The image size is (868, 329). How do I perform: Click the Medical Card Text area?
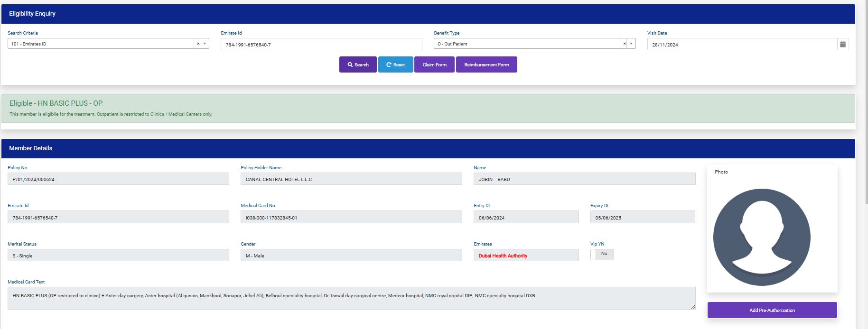(351, 298)
